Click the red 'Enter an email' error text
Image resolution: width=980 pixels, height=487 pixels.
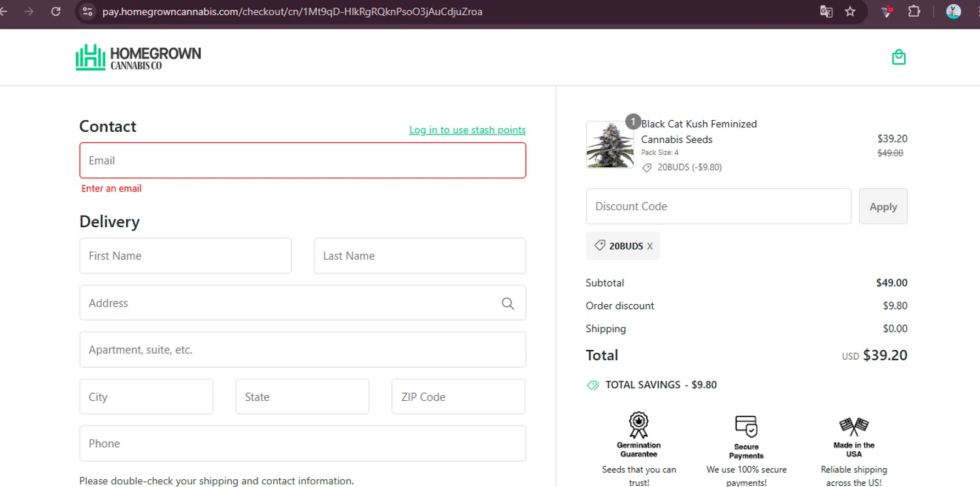pyautogui.click(x=111, y=189)
